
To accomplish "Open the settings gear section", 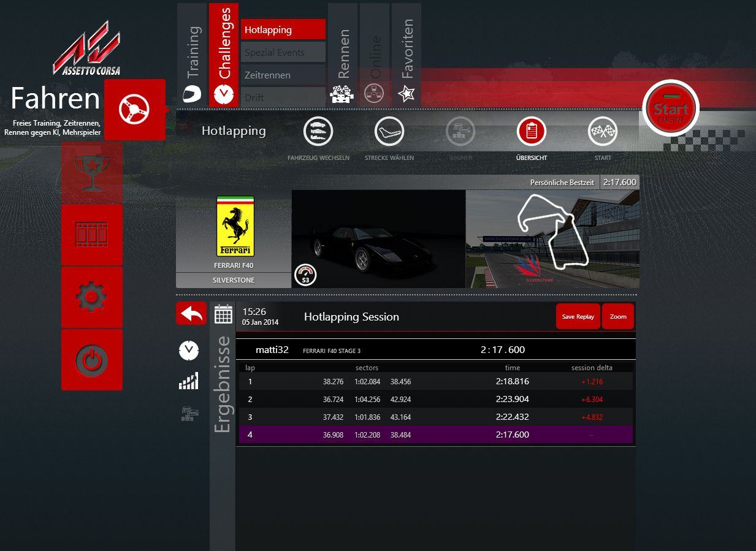I will point(92,297).
